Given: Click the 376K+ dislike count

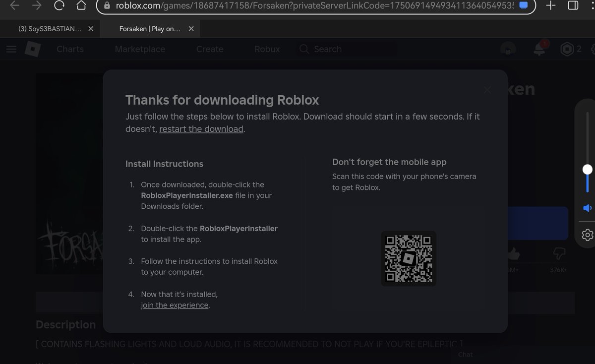Looking at the screenshot, I should coord(558,270).
